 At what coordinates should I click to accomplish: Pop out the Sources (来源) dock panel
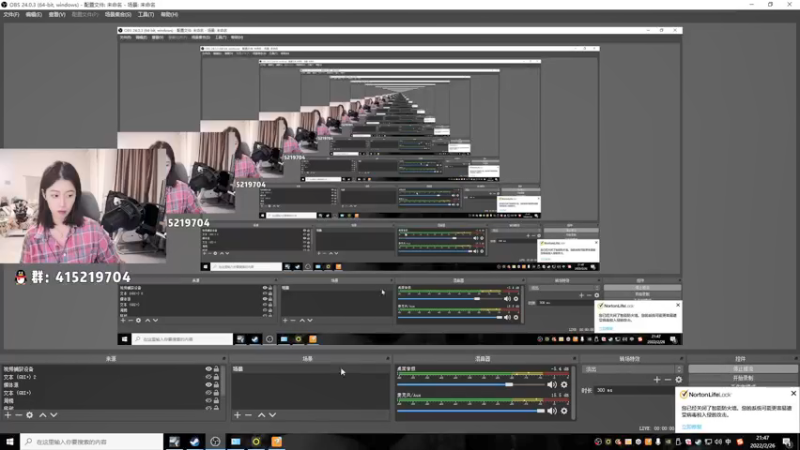(x=223, y=359)
